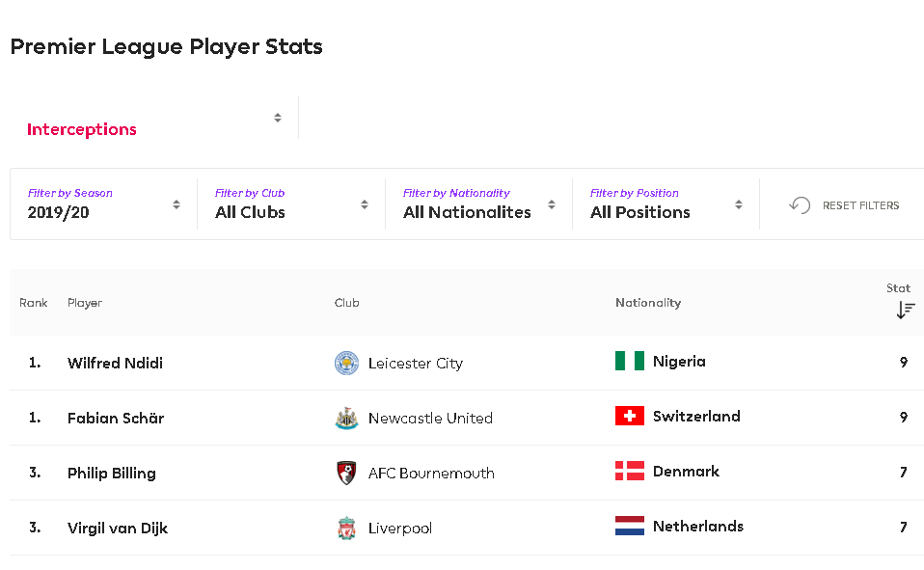Expand the All Positions filter dropdown
This screenshot has width=924, height=570.
[666, 204]
